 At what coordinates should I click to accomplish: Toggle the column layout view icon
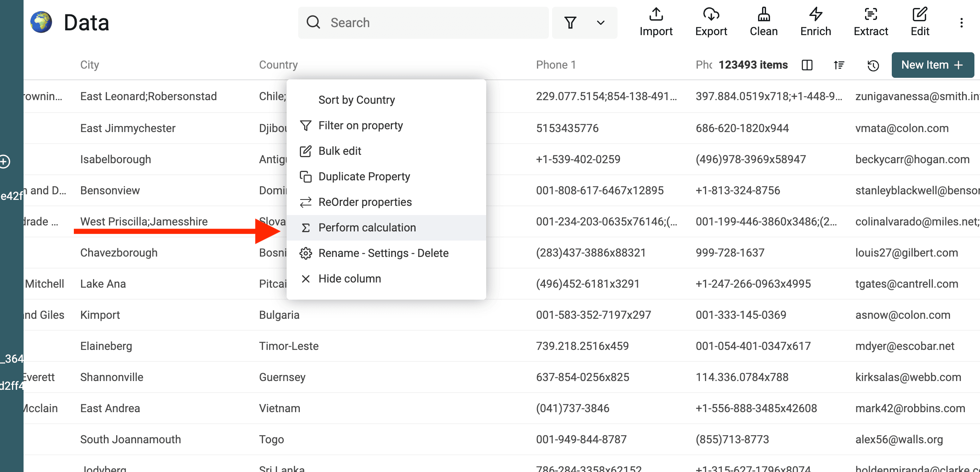(x=807, y=65)
